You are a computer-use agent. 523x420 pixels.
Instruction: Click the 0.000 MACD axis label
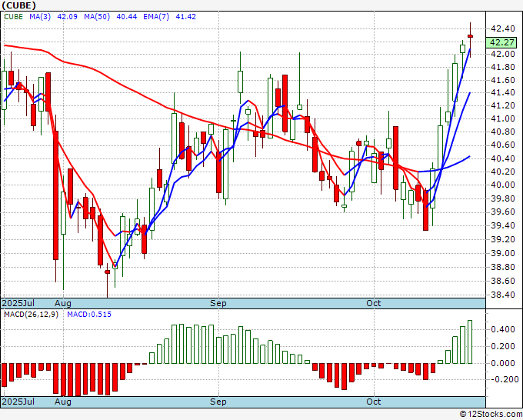(503, 363)
